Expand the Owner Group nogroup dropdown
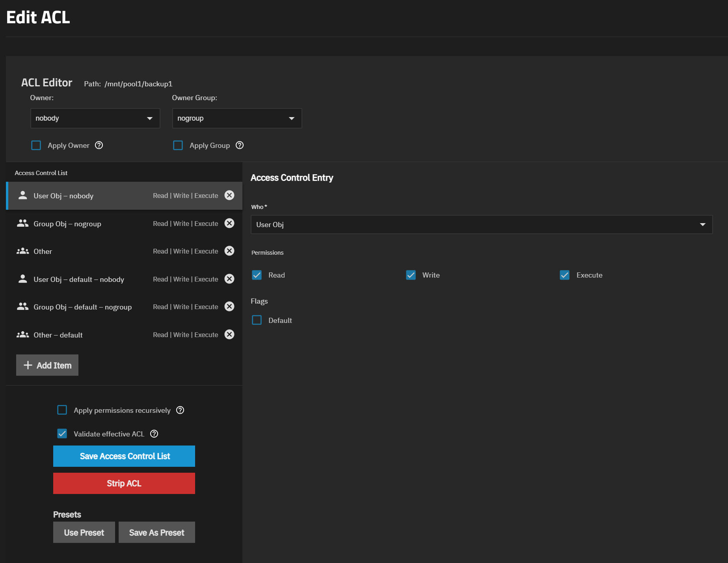728x563 pixels. [x=237, y=118]
